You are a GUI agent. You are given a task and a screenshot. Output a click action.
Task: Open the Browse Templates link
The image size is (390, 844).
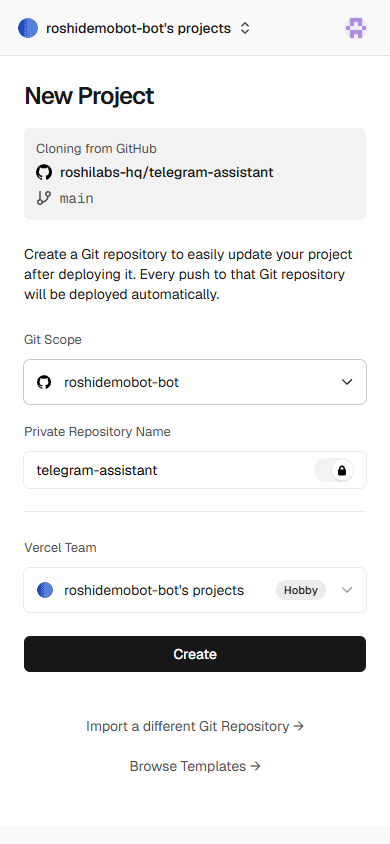195,766
